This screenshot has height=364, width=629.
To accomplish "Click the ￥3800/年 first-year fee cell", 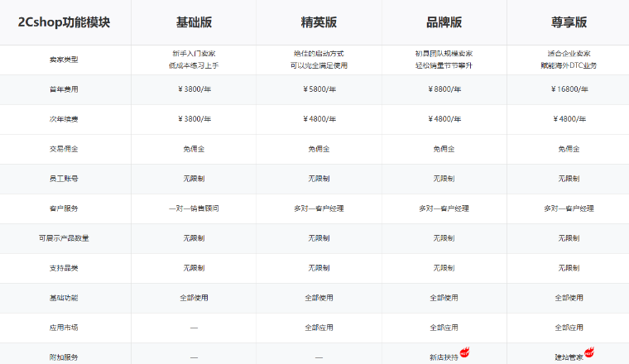I will (x=194, y=89).
